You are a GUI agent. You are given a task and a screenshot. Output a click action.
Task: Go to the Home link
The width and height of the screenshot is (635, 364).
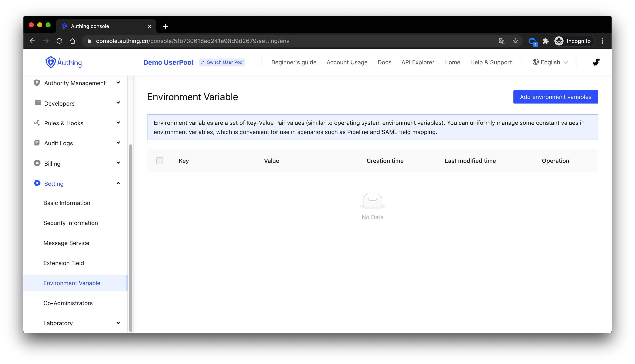tap(452, 62)
